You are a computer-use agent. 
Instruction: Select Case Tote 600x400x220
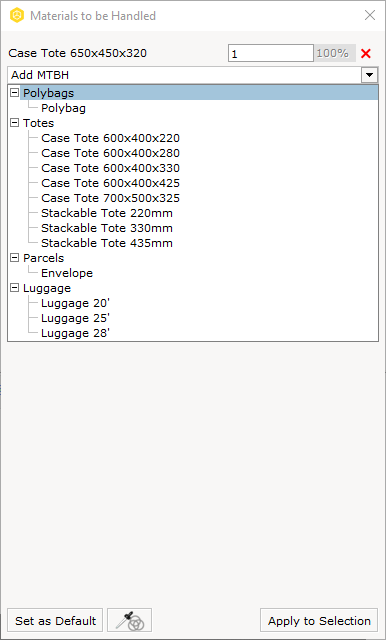(x=110, y=138)
